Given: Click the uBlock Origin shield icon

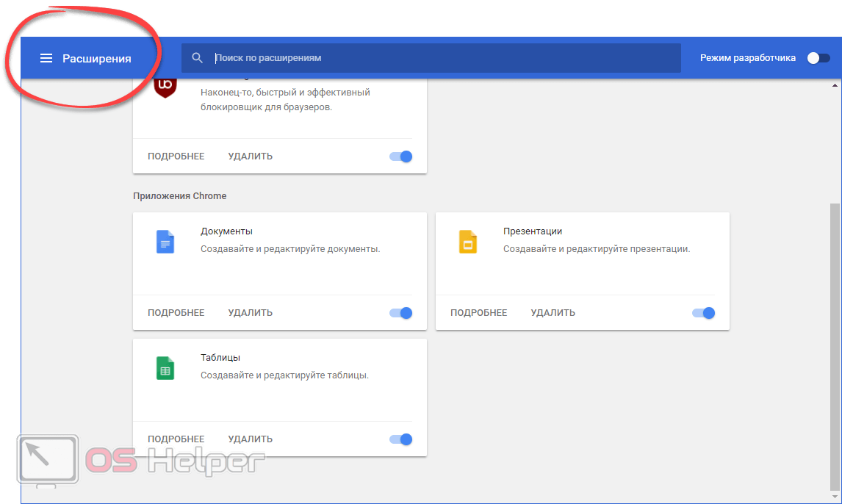Looking at the screenshot, I should (165, 87).
